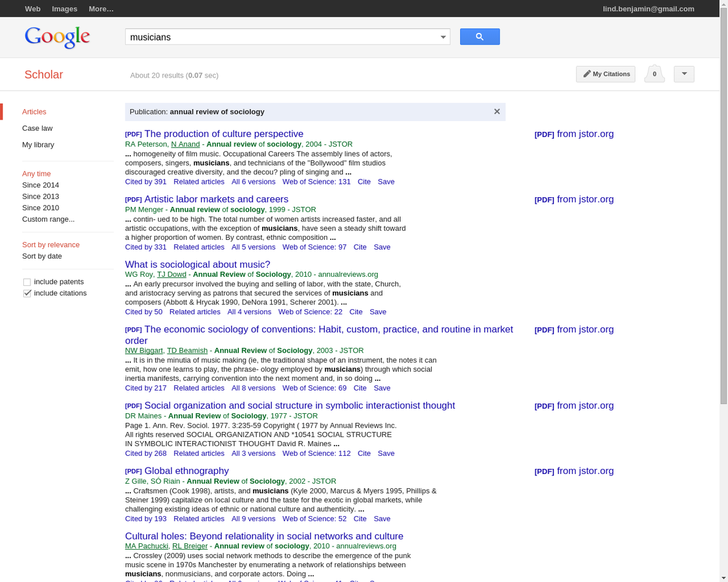The height and width of the screenshot is (582, 728).
Task: Open account lind.benjamin@gmail.com
Action: tap(648, 9)
